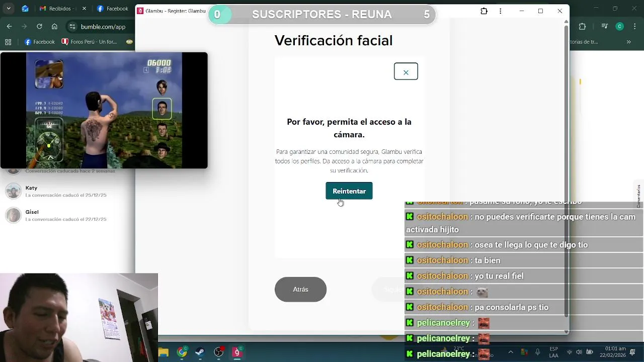Open the bookmark ending in 'torias de tr...'
Viewport: 644px width, 362px height.
tap(584, 42)
